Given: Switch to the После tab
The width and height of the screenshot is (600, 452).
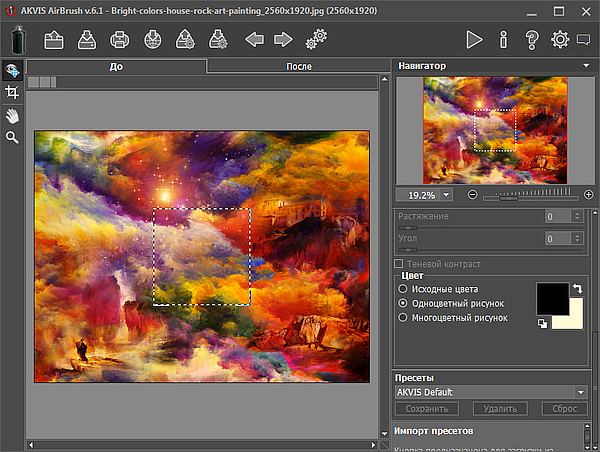Looking at the screenshot, I should coord(298,67).
